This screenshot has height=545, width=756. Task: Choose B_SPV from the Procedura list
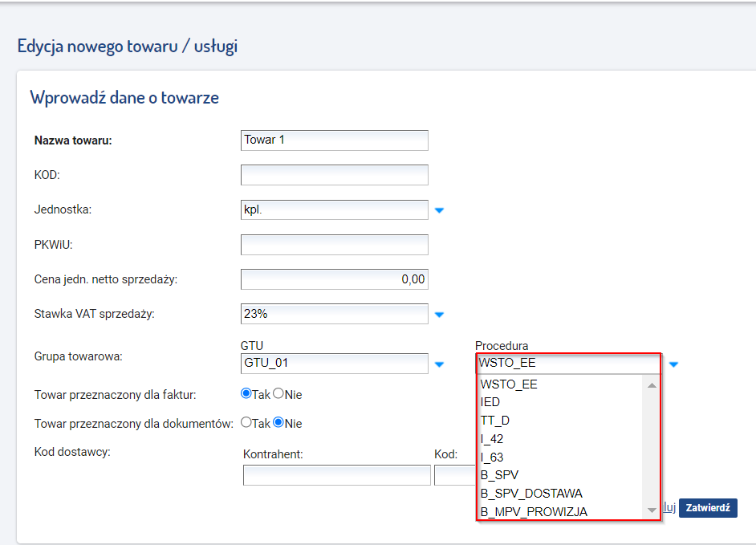[x=561, y=475]
